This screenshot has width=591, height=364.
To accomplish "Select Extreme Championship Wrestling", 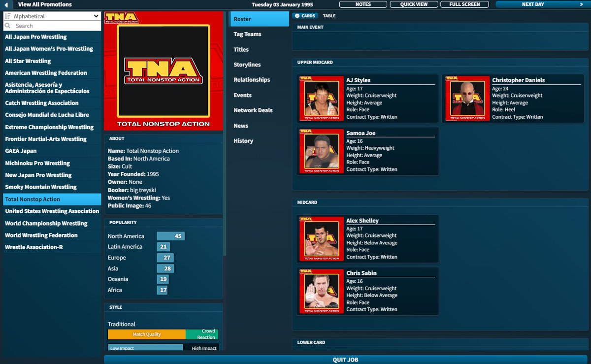I will 52,127.
